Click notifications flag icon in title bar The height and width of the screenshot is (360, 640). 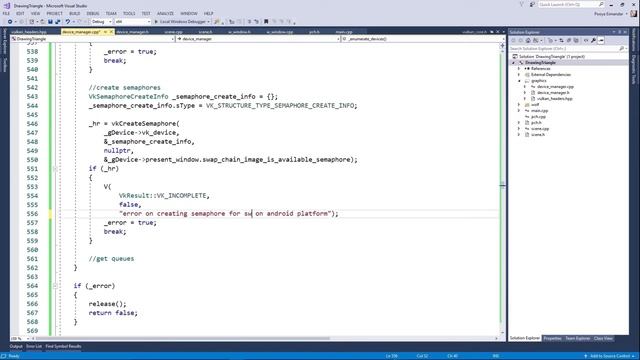click(522, 4)
